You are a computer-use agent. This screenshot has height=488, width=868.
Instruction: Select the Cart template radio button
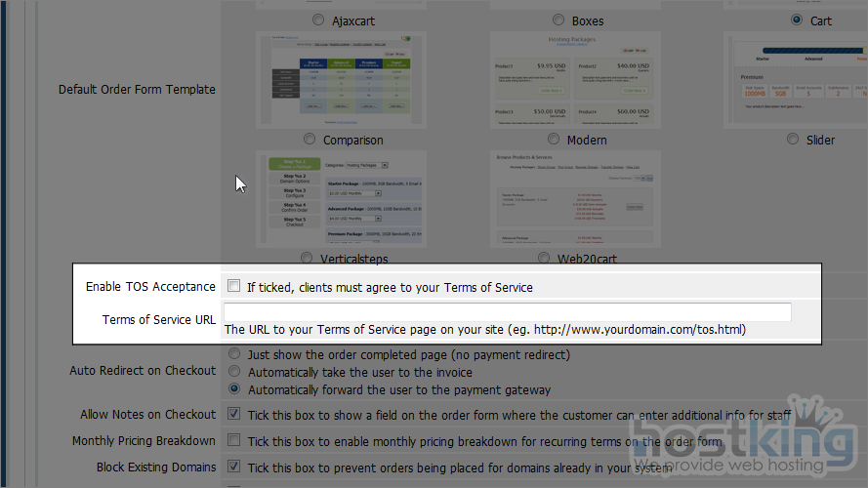point(797,20)
